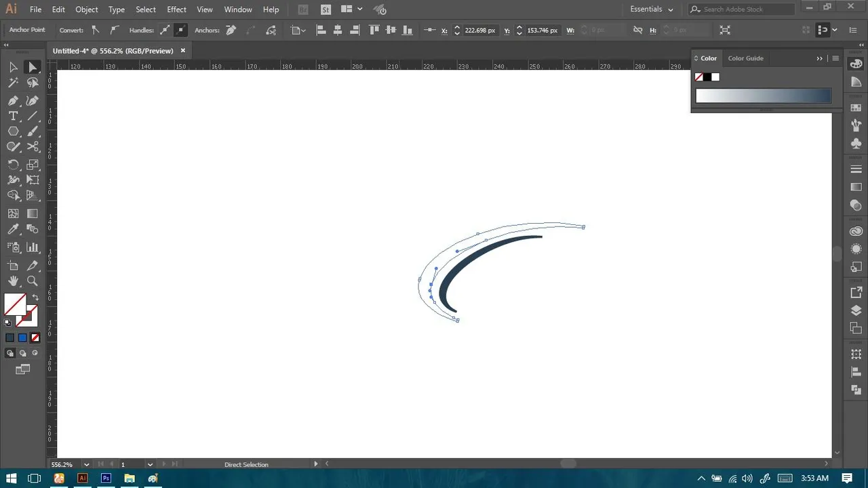Select the Rotate tool
Screen dimensions: 868x488
pyautogui.click(x=13, y=165)
